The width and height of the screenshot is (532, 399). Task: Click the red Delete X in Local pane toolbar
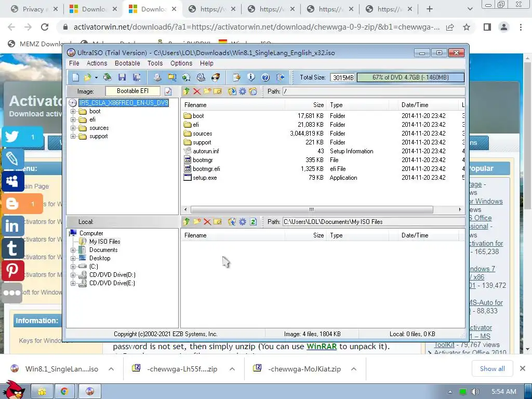(x=207, y=222)
